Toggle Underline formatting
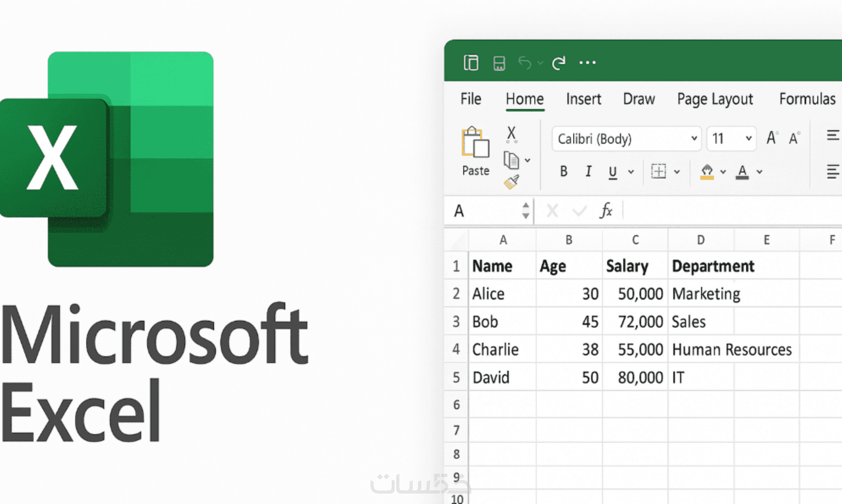The width and height of the screenshot is (842, 504). [x=612, y=172]
